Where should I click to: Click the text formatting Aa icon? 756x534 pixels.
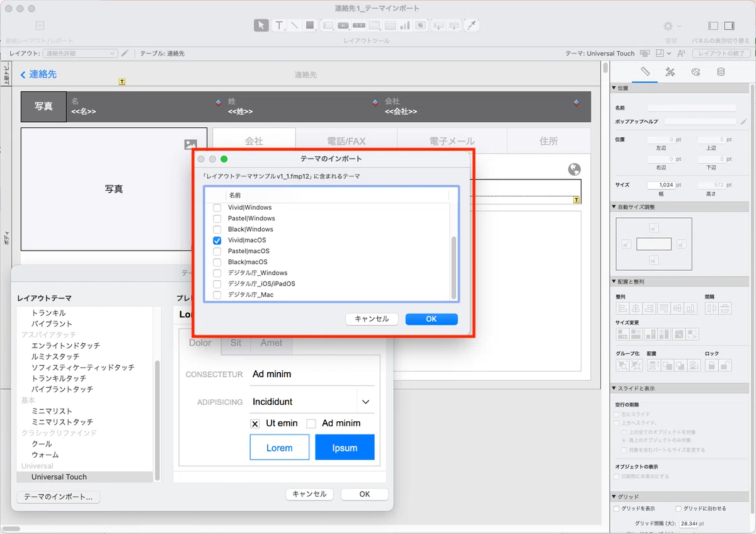[681, 54]
